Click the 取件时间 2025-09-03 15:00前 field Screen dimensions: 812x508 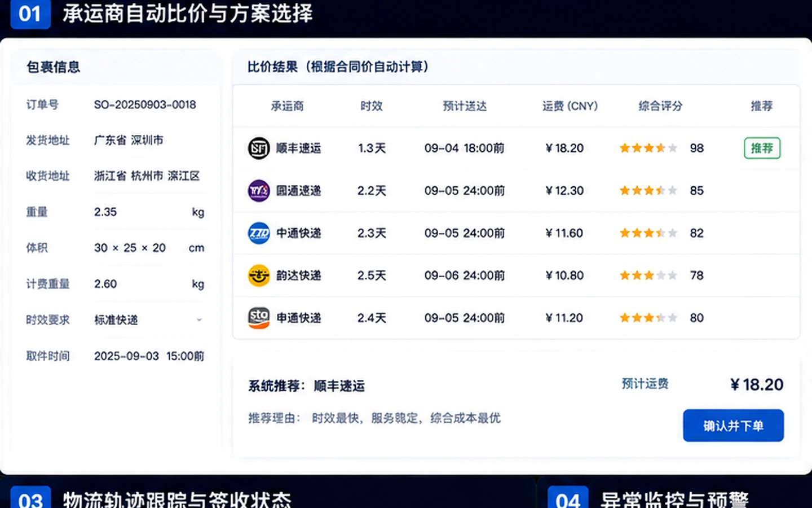pyautogui.click(x=149, y=356)
